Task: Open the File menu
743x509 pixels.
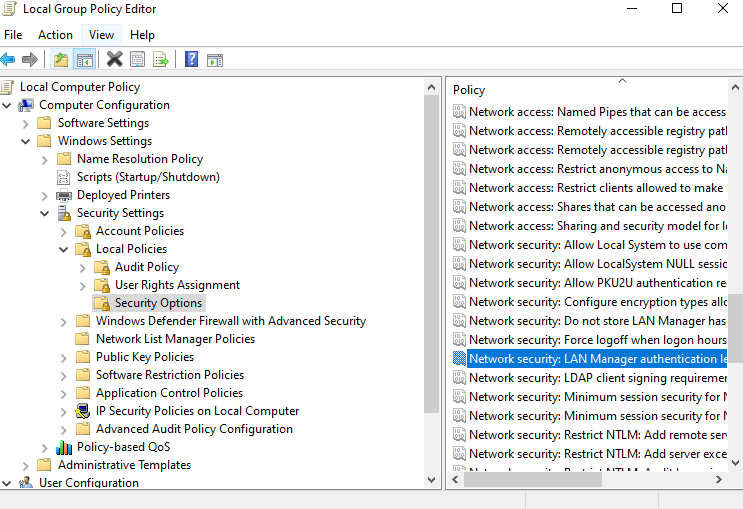Action: 13,35
